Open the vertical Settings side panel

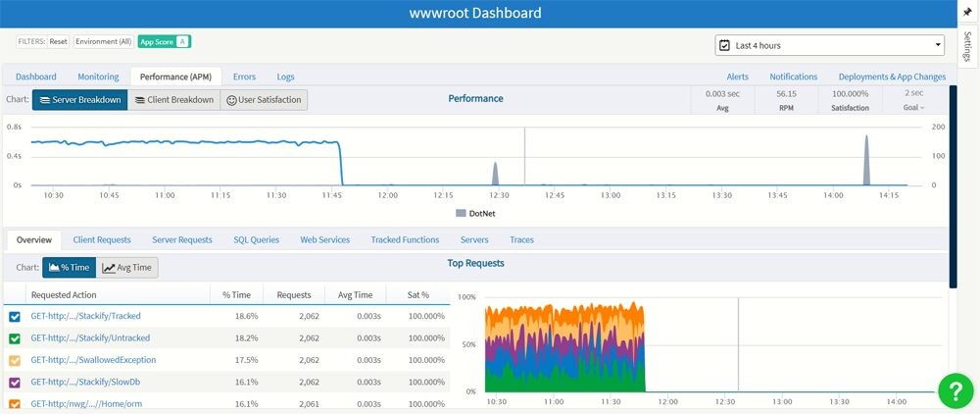pyautogui.click(x=967, y=47)
